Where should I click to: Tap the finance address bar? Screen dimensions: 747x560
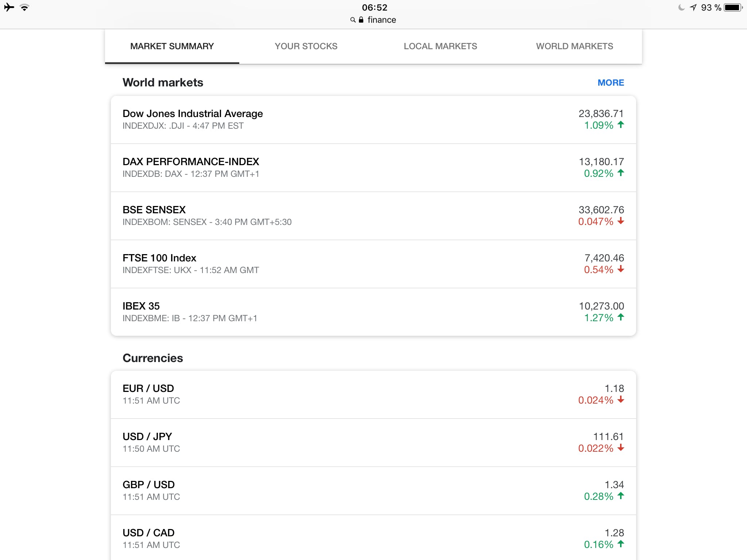(373, 20)
